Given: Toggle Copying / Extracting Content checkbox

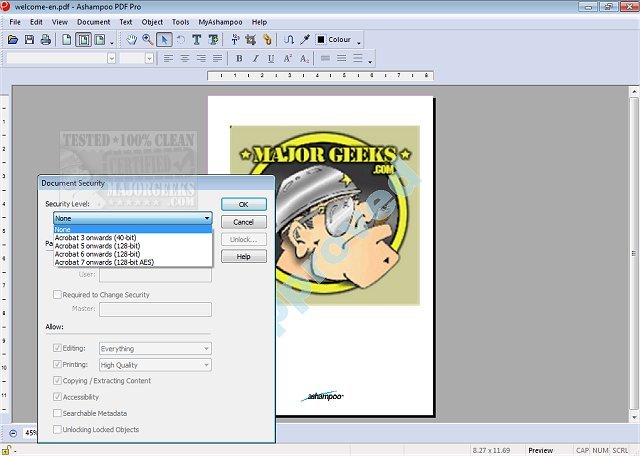Looking at the screenshot, I should (58, 380).
